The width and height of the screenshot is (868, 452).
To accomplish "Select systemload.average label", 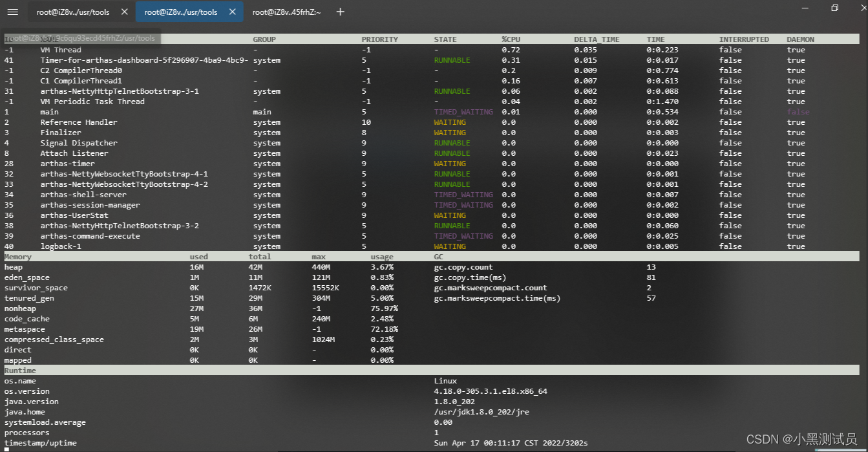I will pos(45,422).
